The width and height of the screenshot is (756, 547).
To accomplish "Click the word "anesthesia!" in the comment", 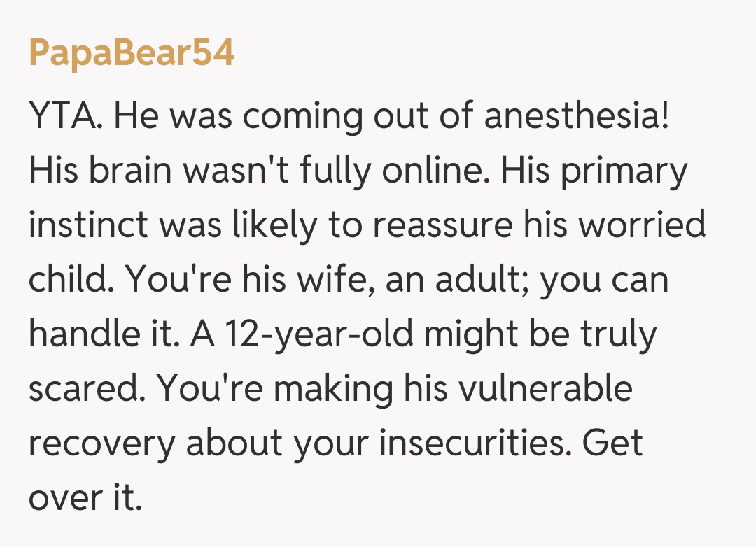I will click(577, 116).
